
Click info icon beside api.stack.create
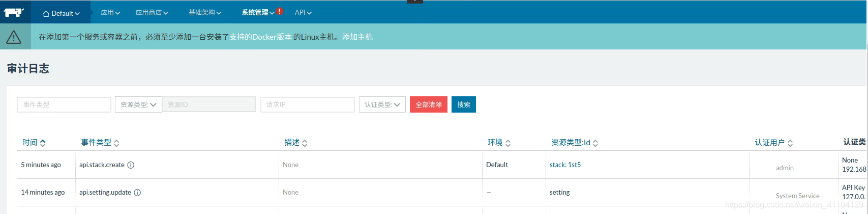point(131,165)
